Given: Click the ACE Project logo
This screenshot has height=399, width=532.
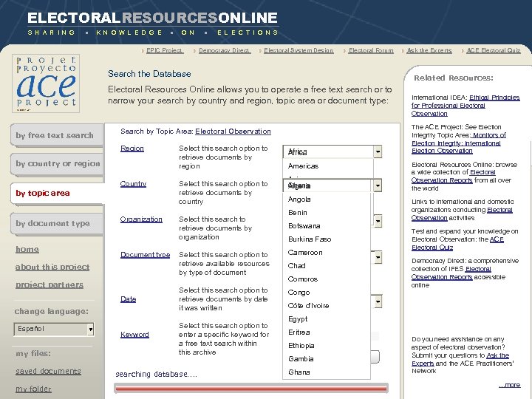Looking at the screenshot, I should [46, 83].
